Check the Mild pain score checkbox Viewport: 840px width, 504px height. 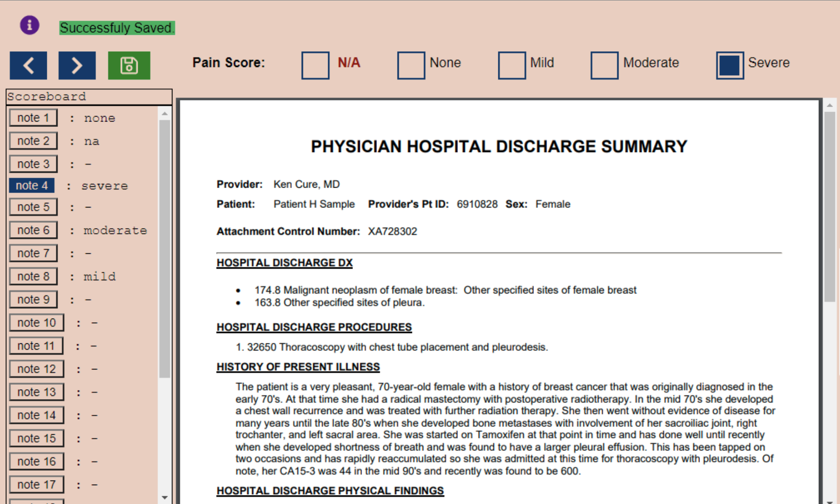(511, 65)
